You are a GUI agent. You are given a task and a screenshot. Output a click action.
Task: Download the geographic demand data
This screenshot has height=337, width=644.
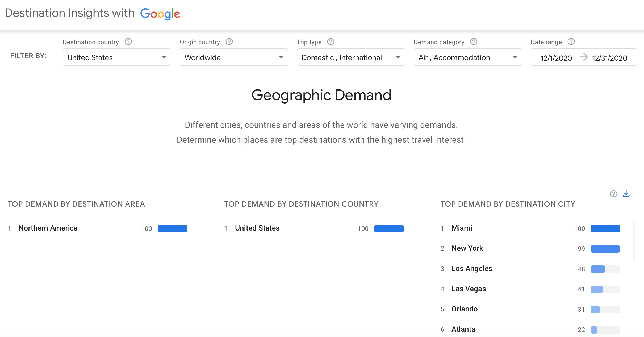coord(626,194)
